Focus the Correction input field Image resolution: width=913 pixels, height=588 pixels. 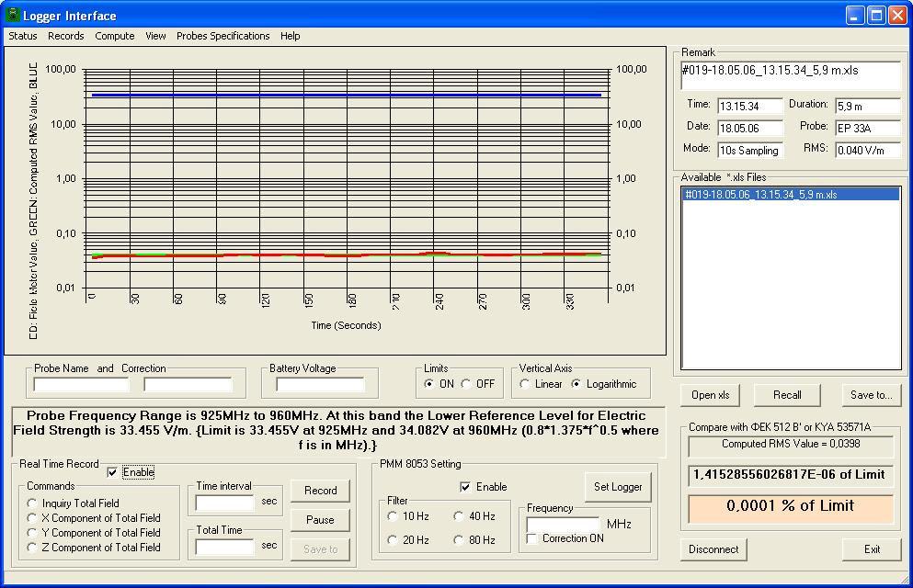pos(188,384)
